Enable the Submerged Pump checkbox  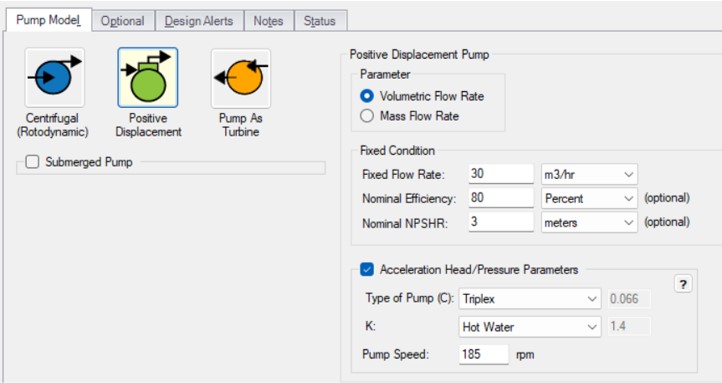(x=32, y=162)
